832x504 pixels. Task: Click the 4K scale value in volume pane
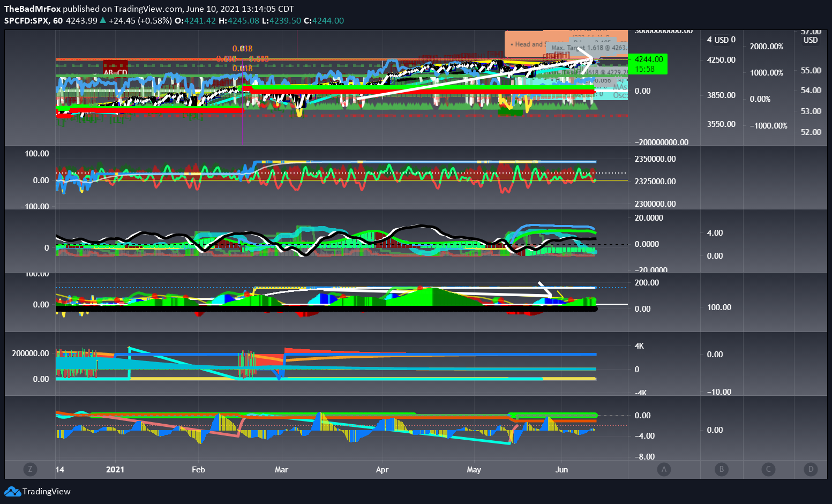(639, 345)
